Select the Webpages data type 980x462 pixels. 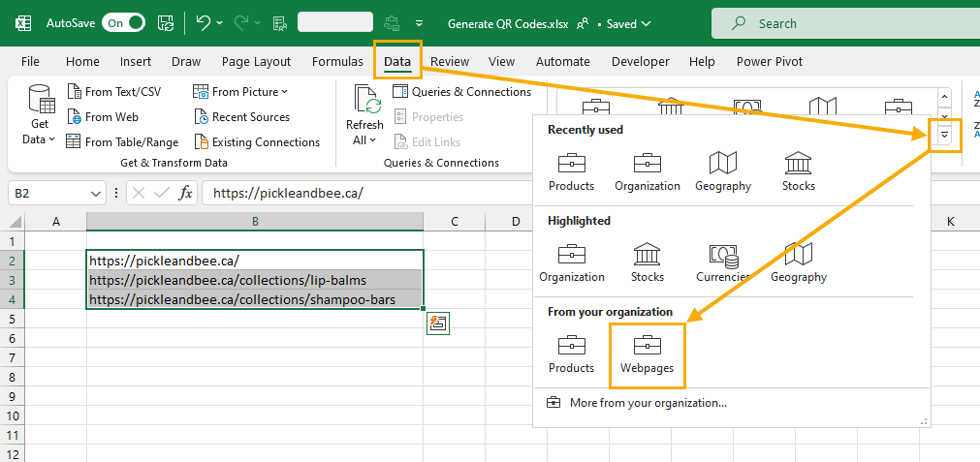[x=648, y=354]
